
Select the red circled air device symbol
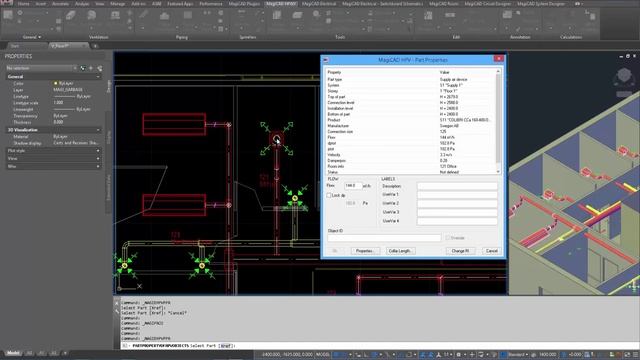[x=277, y=139]
